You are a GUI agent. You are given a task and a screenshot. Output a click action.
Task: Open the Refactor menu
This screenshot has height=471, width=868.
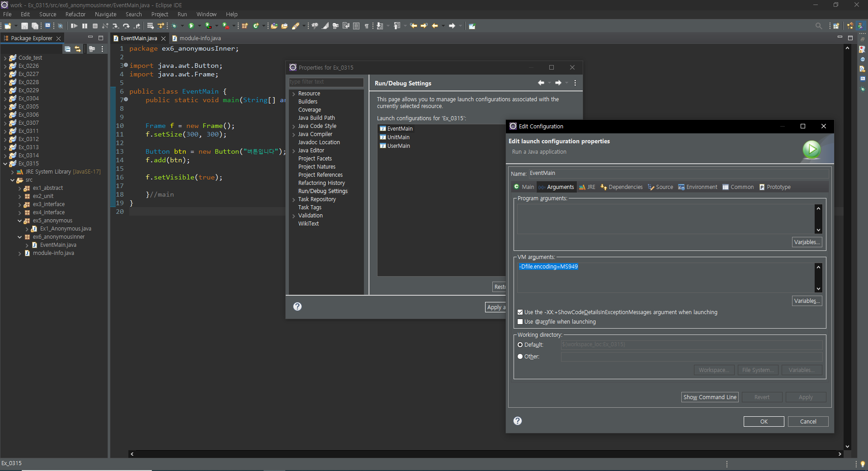tap(75, 14)
